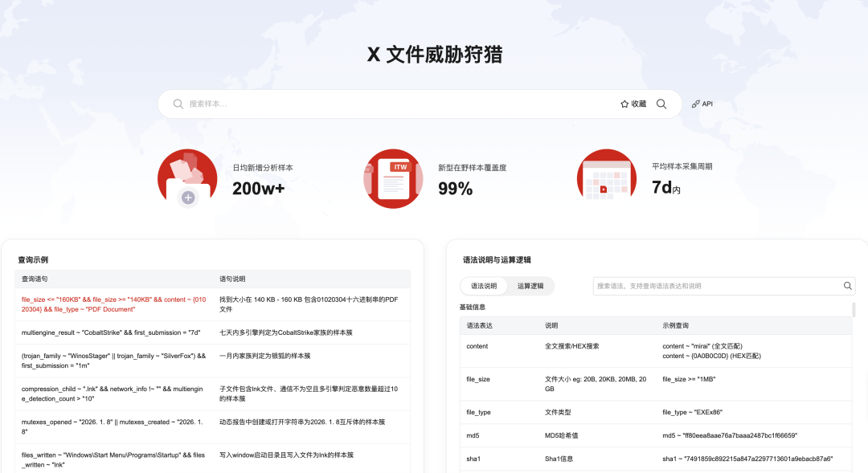868x473 pixels.
Task: Click the red folder icon for 日均新增分析样本
Action: point(187,178)
